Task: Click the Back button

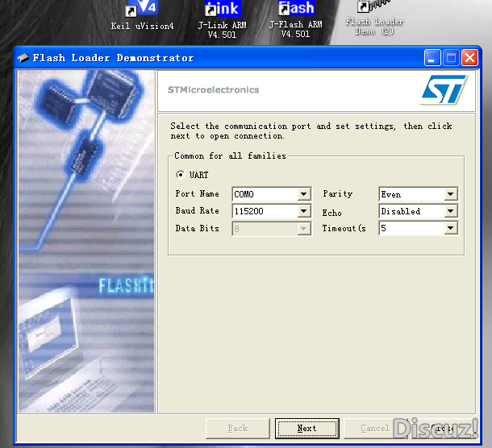Action: pos(238,428)
